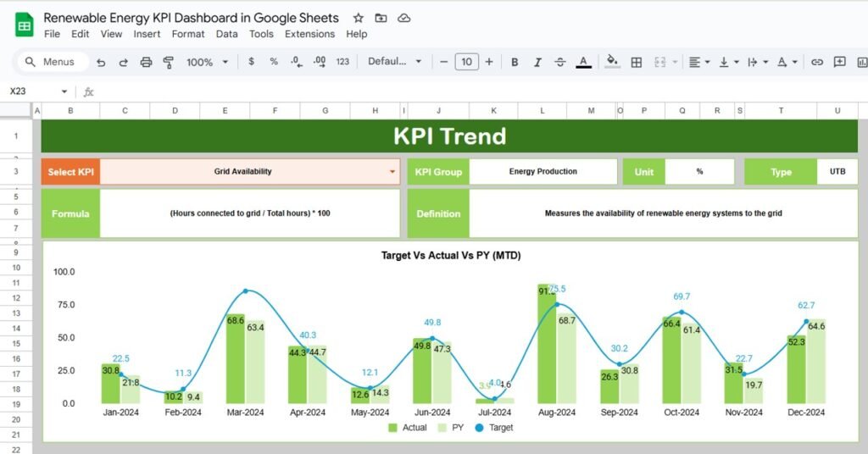The height and width of the screenshot is (454, 868).
Task: Insert a link
Action: [817, 62]
